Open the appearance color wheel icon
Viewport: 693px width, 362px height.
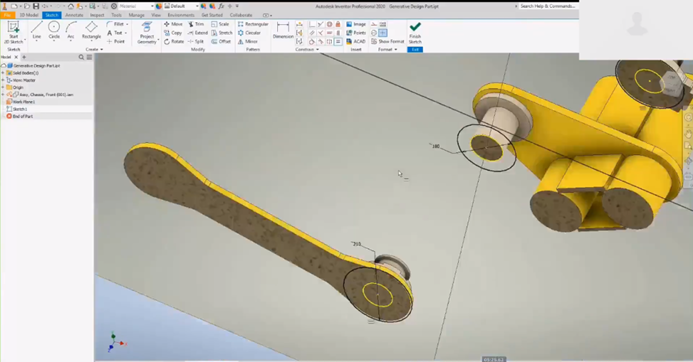(x=159, y=6)
